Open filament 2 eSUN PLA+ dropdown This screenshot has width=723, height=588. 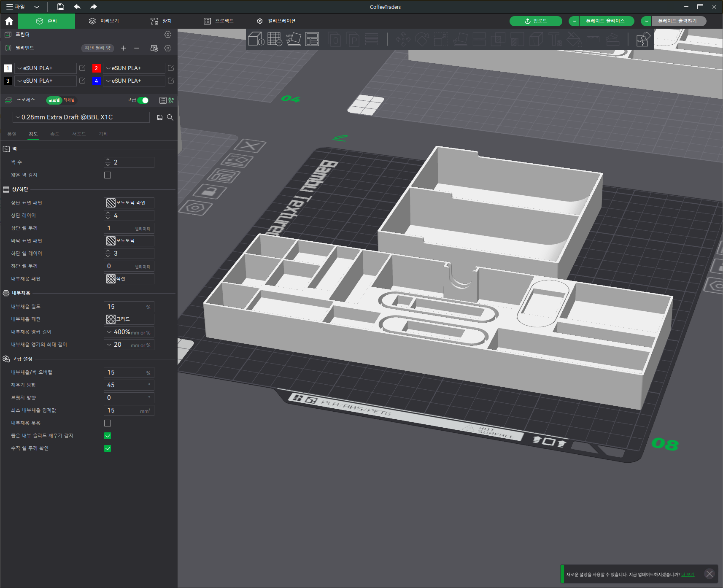click(134, 68)
